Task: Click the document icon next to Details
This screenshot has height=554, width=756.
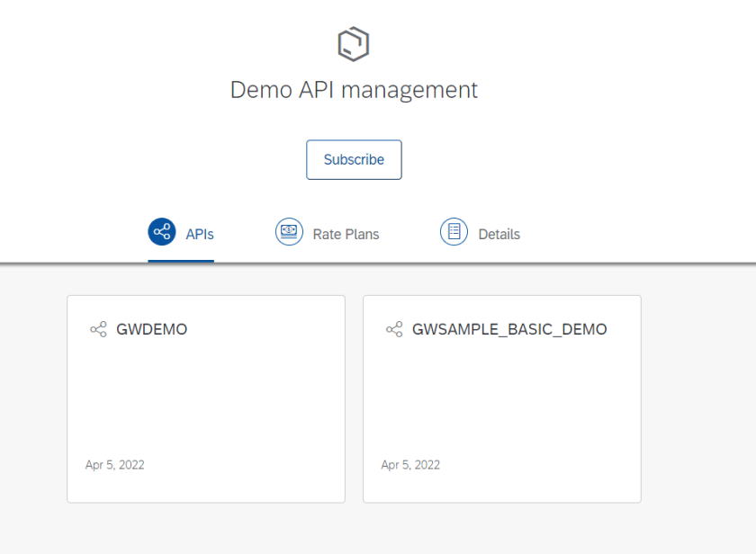Action: [453, 231]
